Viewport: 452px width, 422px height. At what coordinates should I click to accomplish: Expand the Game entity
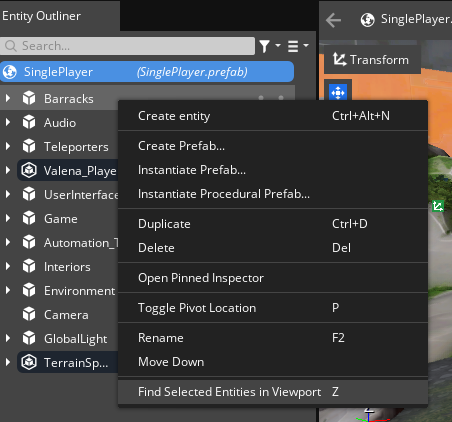pyautogui.click(x=8, y=218)
